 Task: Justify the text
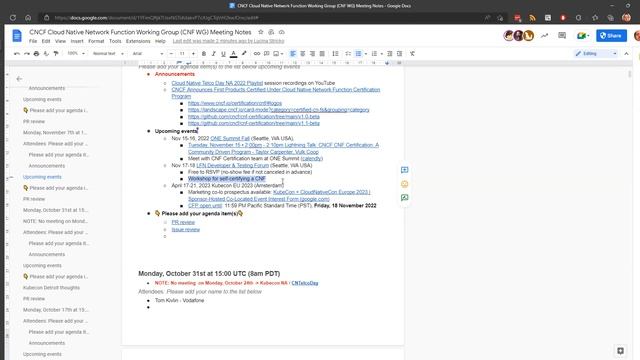tap(322, 53)
